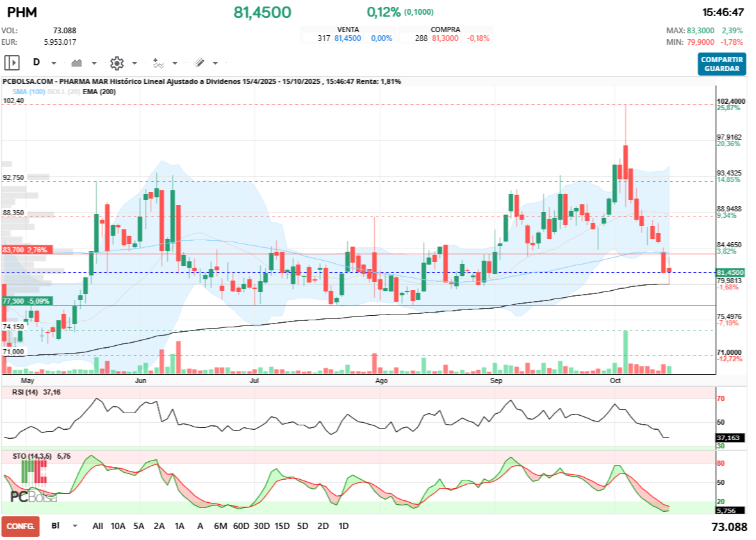The height and width of the screenshot is (540, 756).
Task: Select the D daily timeframe
Action: (x=36, y=62)
